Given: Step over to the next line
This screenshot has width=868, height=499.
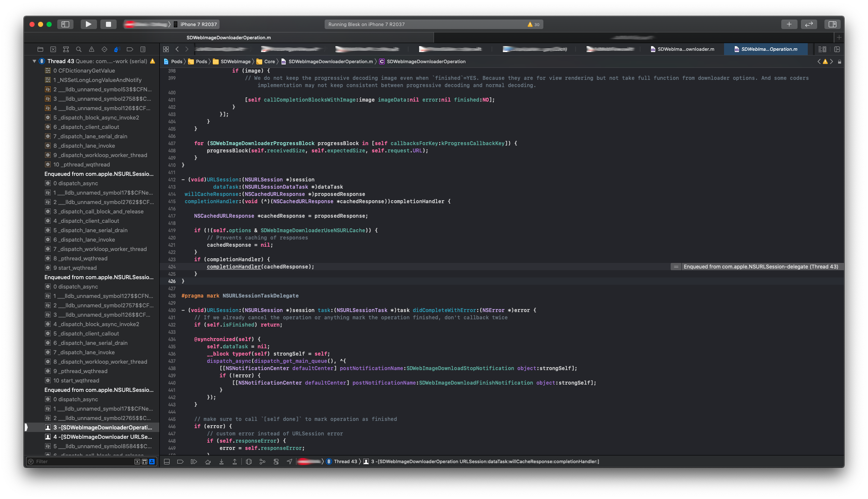Looking at the screenshot, I should (x=208, y=461).
